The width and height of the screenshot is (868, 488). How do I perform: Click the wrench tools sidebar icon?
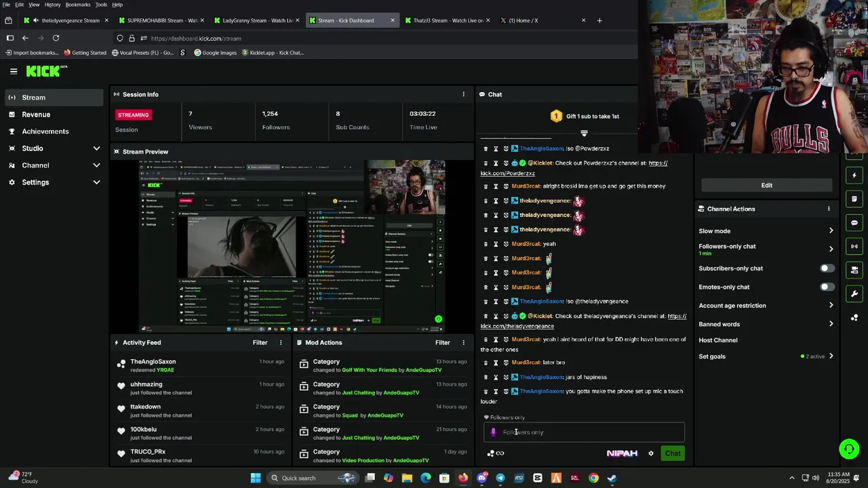tap(854, 293)
